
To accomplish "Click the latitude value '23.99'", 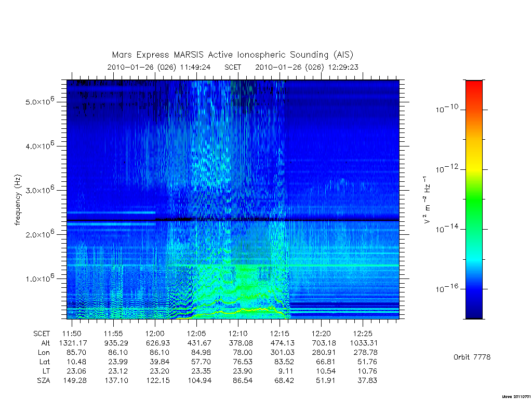I will (x=118, y=362).
